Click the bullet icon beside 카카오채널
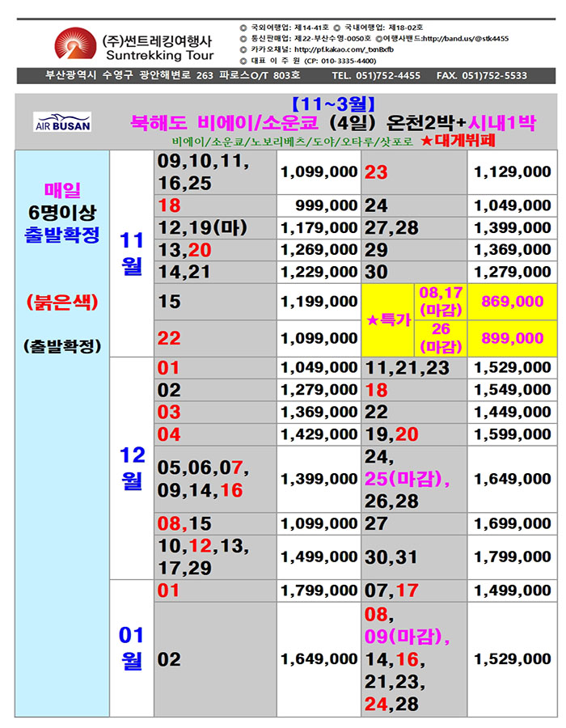This screenshot has width=566, height=728. point(243,49)
